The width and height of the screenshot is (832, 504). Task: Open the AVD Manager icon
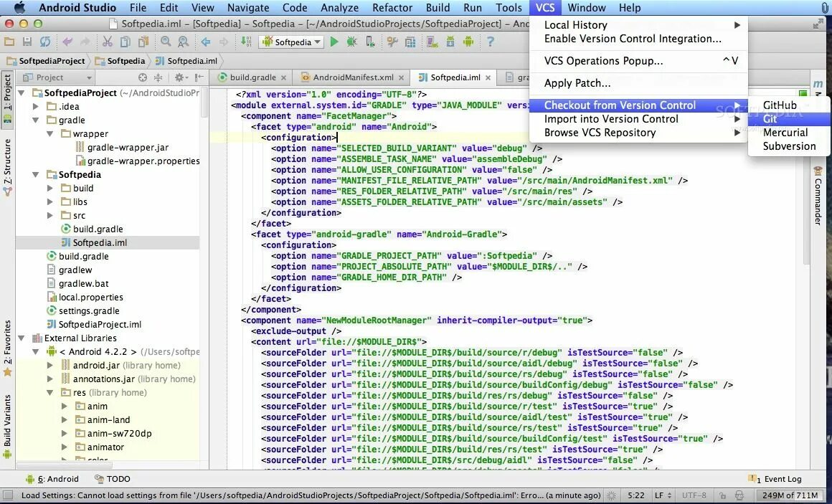[x=432, y=42]
